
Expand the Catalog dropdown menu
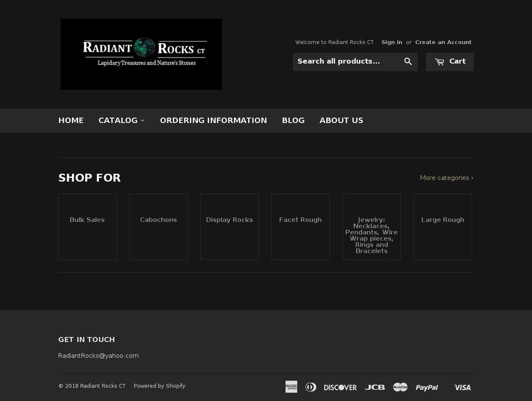pyautogui.click(x=121, y=120)
